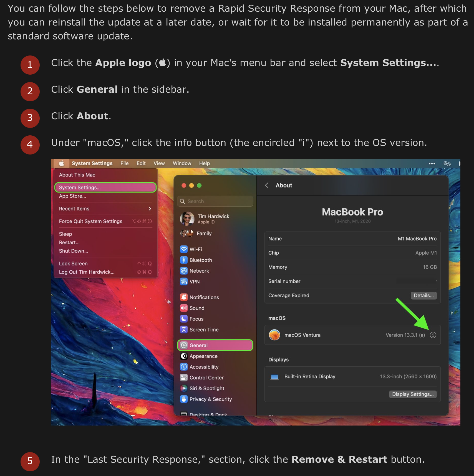Open the File menu
474x476 pixels.
tap(124, 163)
